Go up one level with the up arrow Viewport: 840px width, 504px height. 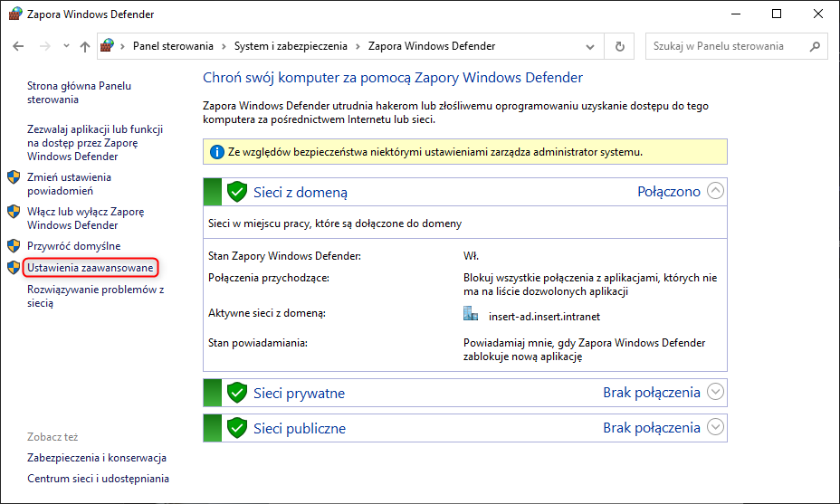click(x=85, y=46)
